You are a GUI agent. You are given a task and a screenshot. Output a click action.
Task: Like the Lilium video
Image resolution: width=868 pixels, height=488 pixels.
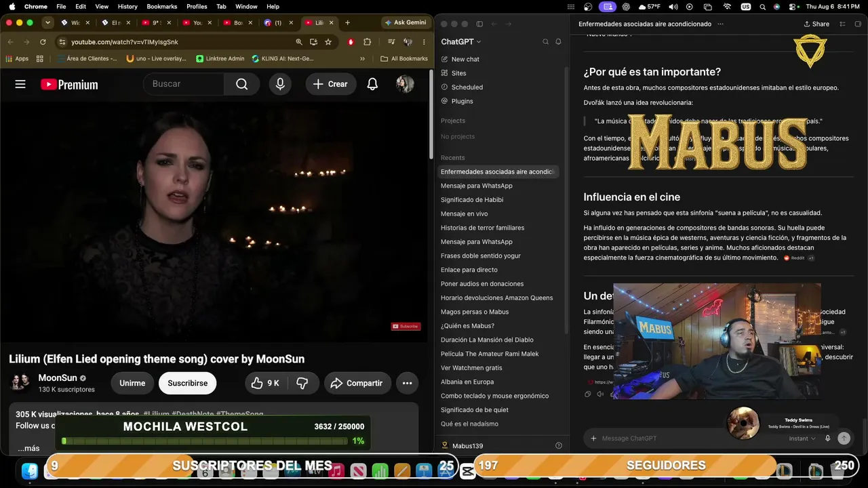(265, 383)
